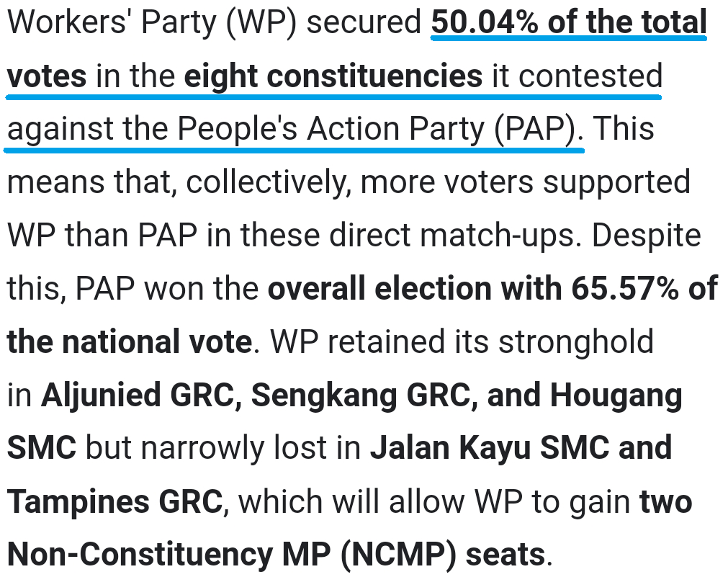Click the bold "Non-Constituency MP (NCMP) seats" text
This screenshot has height=577, width=728.
pyautogui.click(x=277, y=555)
